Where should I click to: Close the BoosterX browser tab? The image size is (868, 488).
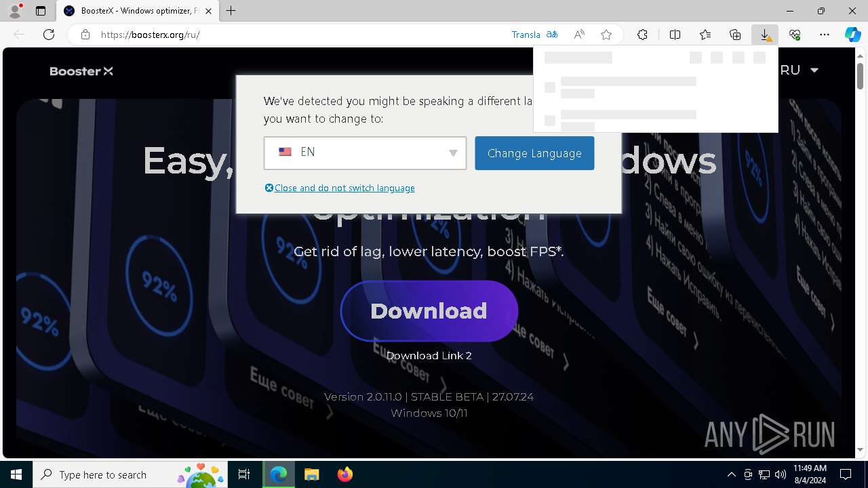coord(209,12)
